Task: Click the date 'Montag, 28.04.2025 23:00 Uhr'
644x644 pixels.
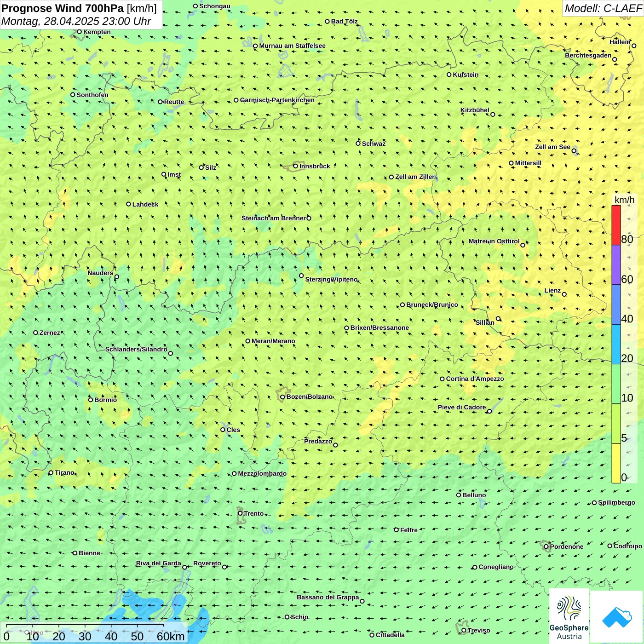Action: click(x=76, y=21)
